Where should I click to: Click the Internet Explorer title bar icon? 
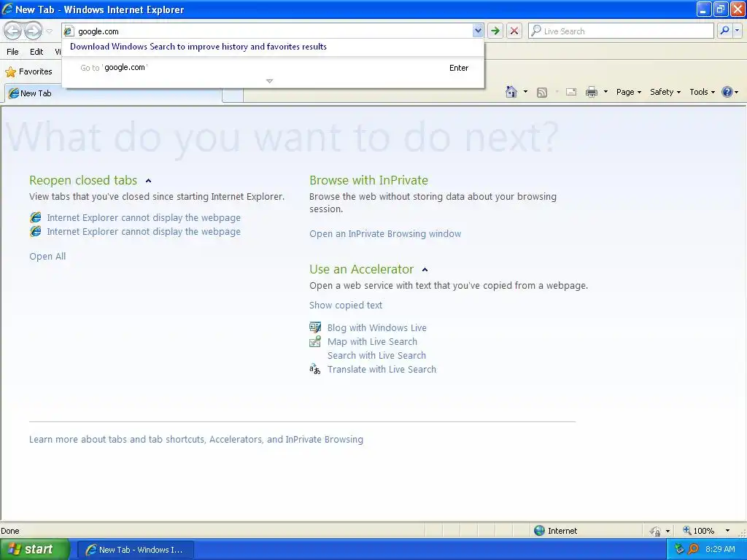[7, 9]
